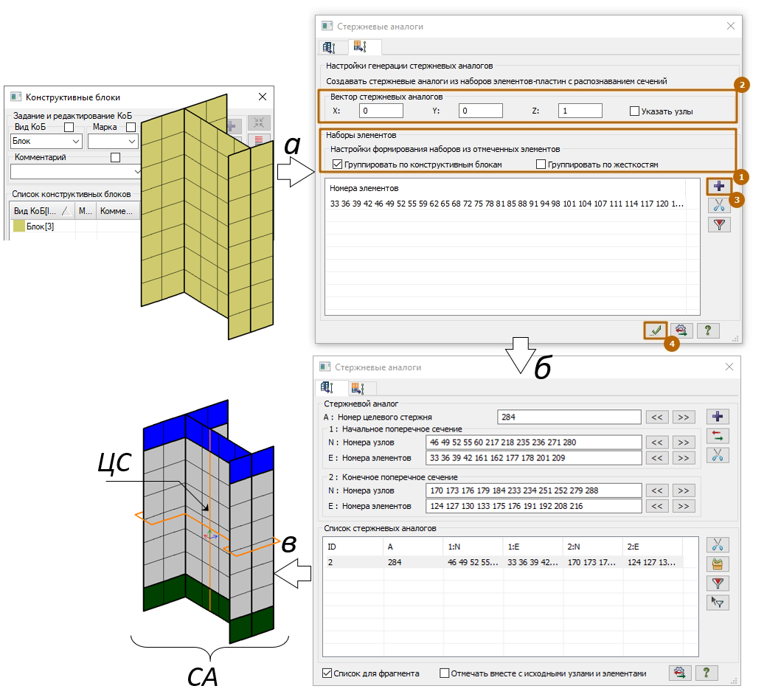
Task: Click << beside start section Номера узлов
Action: click(657, 443)
